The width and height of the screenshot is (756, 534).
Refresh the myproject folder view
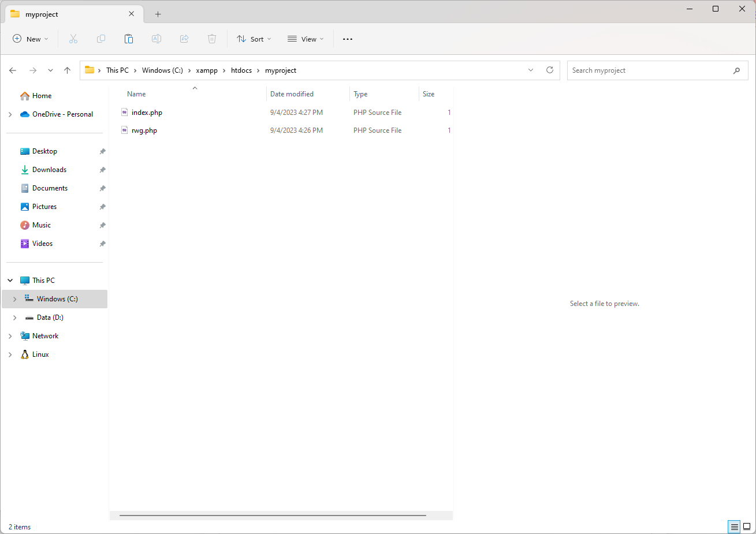[550, 70]
